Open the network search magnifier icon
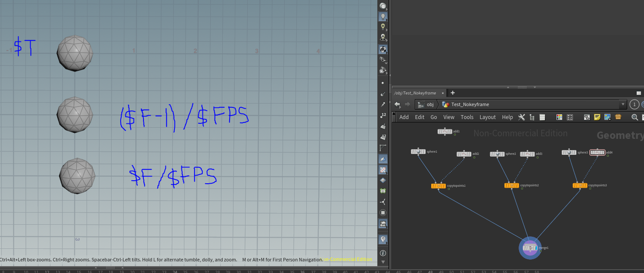This screenshot has height=273, width=644. pos(635,117)
